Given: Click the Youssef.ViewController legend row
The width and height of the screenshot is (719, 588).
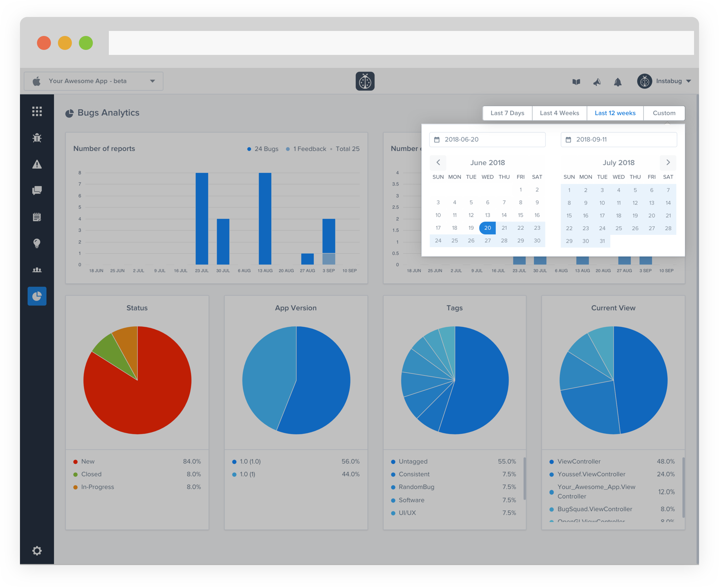Looking at the screenshot, I should pyautogui.click(x=612, y=474).
